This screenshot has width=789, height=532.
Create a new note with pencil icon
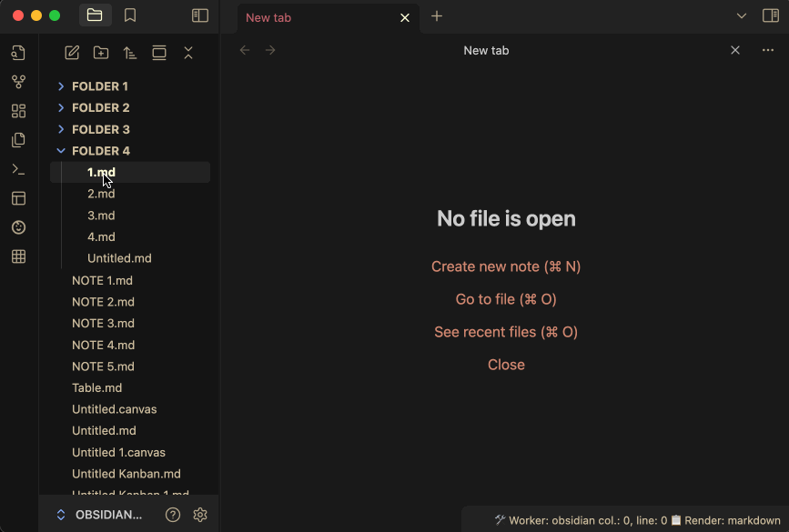(x=72, y=53)
